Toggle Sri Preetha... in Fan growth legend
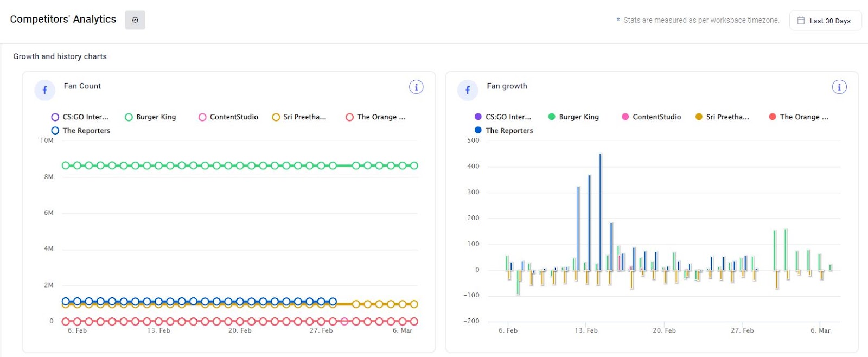This screenshot has height=357, width=868. point(722,117)
